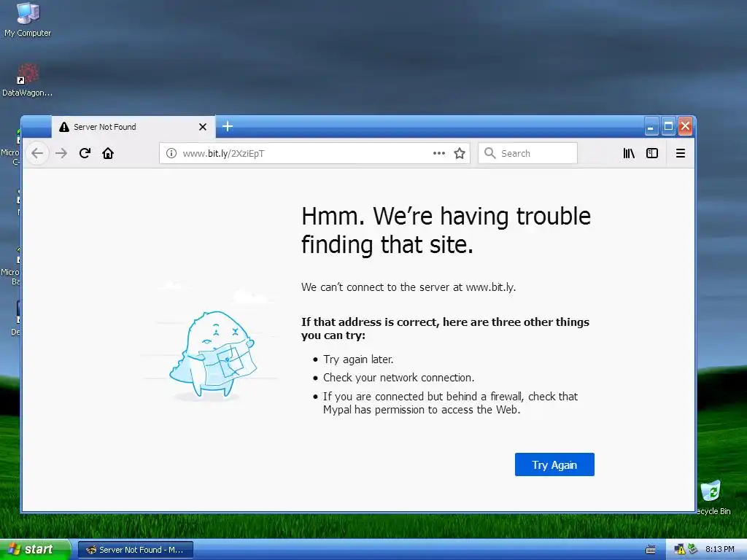The image size is (747, 560).
Task: Open My Computer desktop icon
Action: [x=28, y=20]
